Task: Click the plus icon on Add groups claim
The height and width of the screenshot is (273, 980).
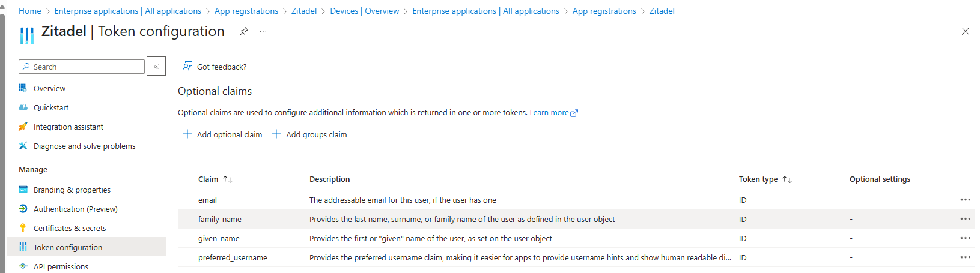Action: coord(276,134)
